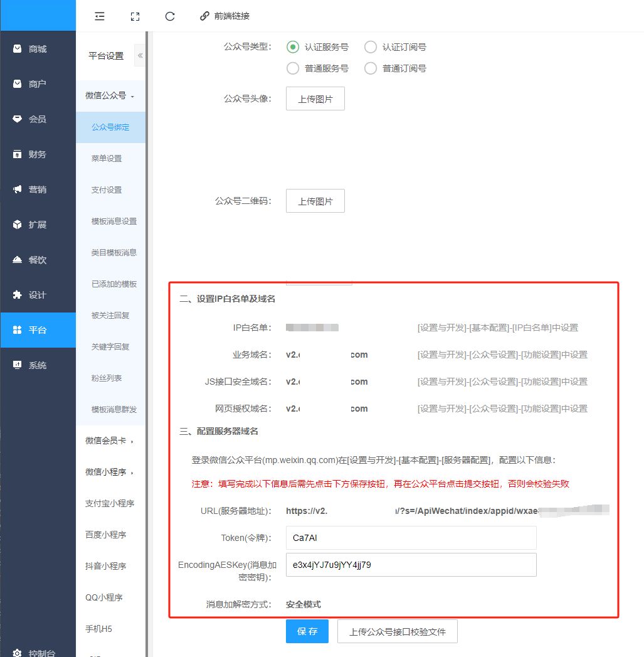Expand the 微信会员卡 submenu
This screenshot has height=657, width=644.
pos(110,441)
